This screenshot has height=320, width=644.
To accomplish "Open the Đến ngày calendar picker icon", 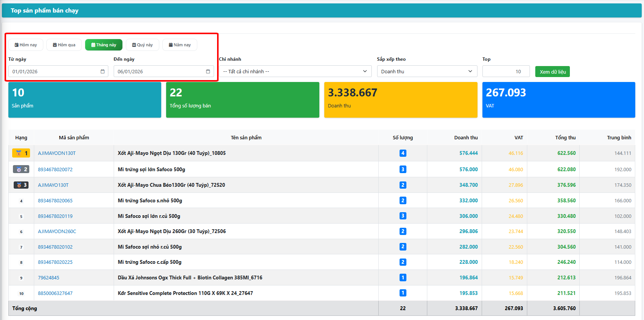I will (x=208, y=71).
